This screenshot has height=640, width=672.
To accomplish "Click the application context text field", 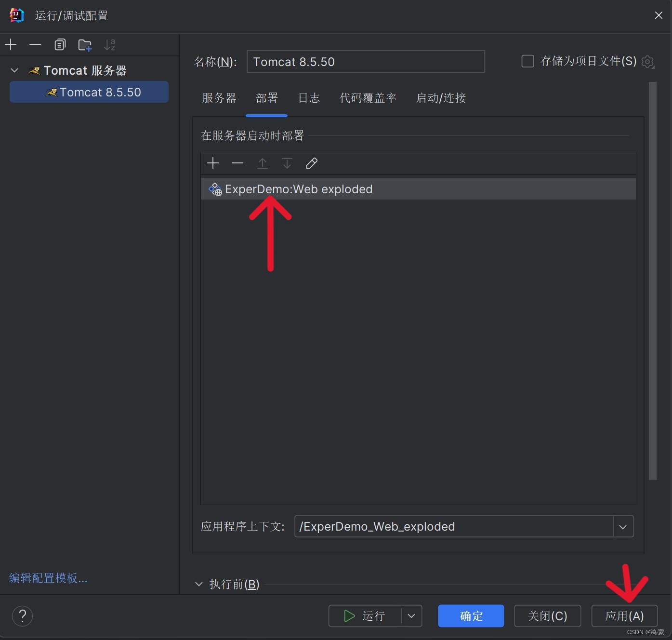I will (454, 527).
